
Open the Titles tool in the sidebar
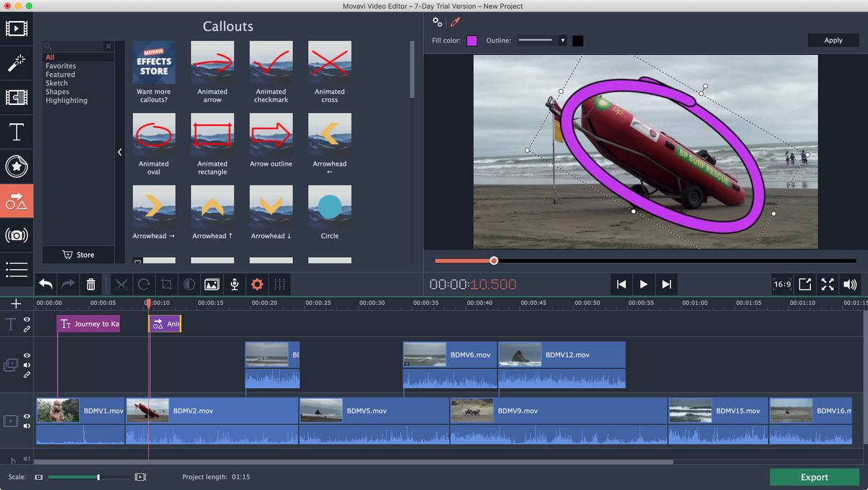tap(16, 132)
